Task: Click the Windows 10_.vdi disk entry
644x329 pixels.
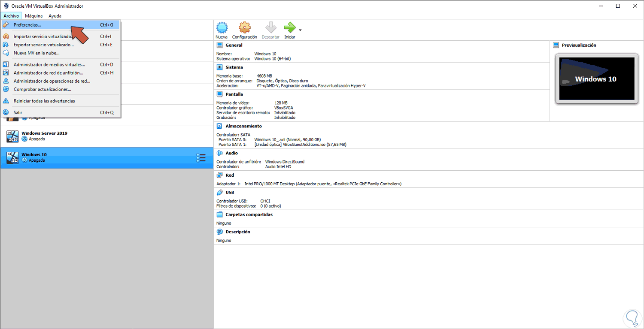Action: 288,139
